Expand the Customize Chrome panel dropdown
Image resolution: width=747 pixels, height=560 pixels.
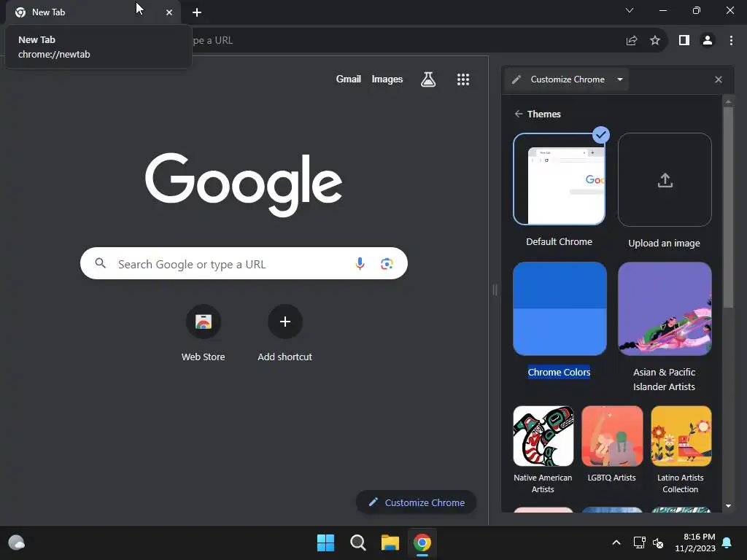620,79
